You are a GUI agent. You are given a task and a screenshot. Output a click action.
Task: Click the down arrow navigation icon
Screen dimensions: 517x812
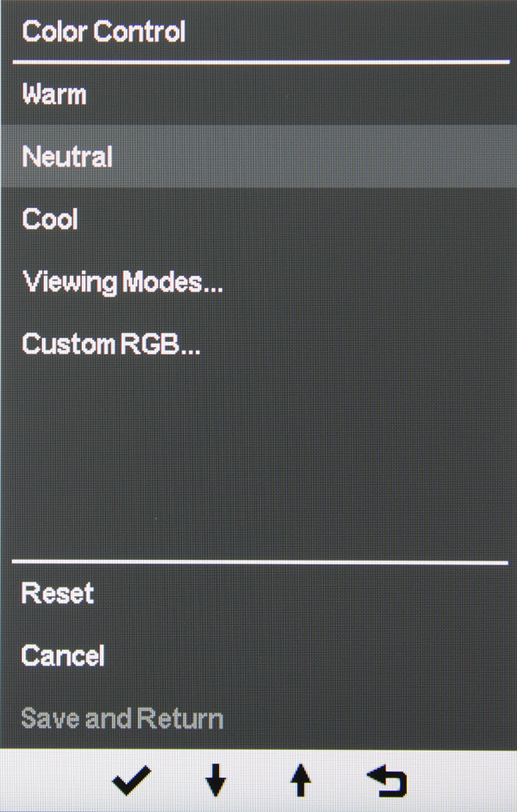pyautogui.click(x=215, y=781)
